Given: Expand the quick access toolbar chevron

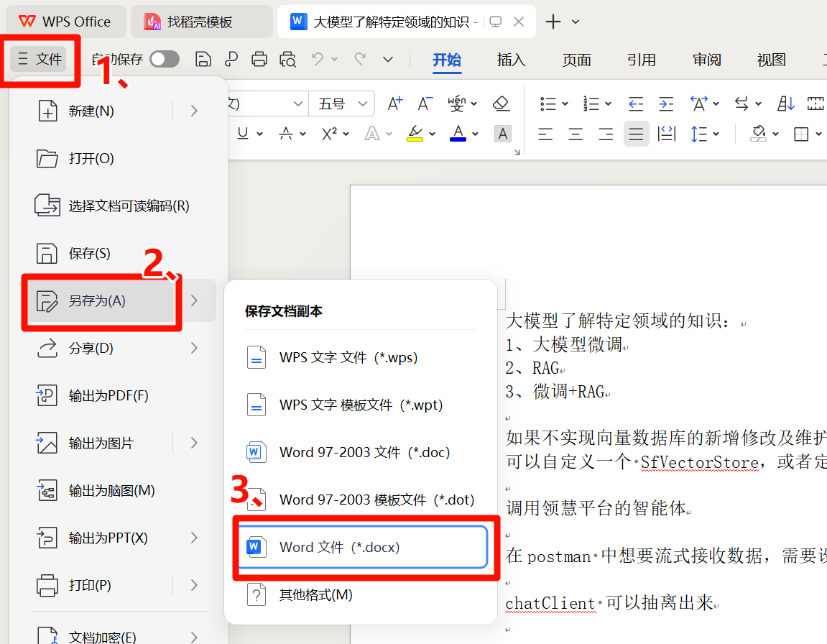Looking at the screenshot, I should point(387,60).
